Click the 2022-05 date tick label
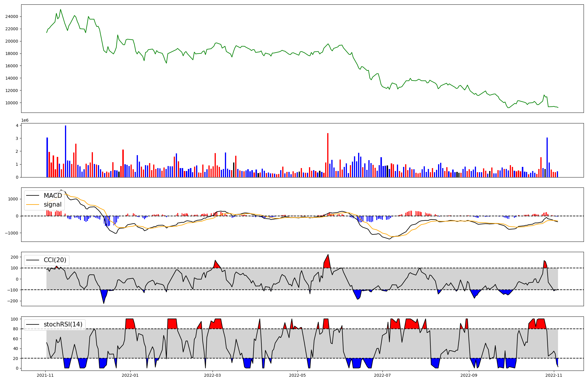Image resolution: width=588 pixels, height=382 pixels. click(x=297, y=375)
